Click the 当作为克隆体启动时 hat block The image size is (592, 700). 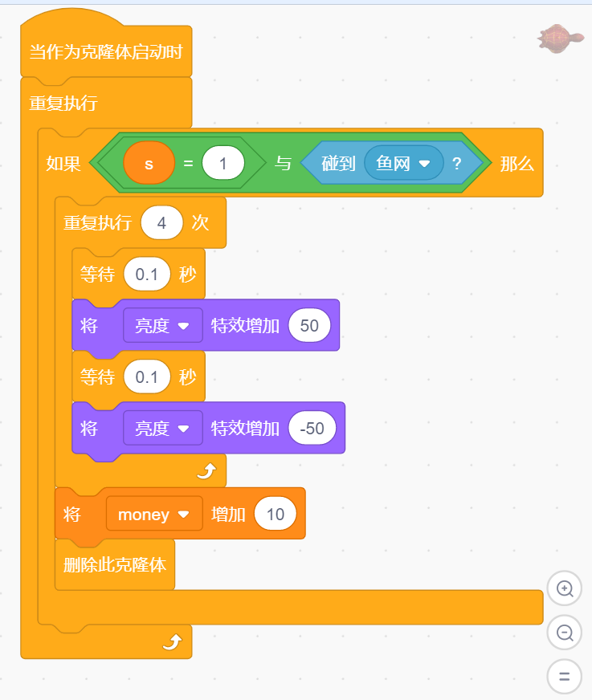tap(104, 50)
